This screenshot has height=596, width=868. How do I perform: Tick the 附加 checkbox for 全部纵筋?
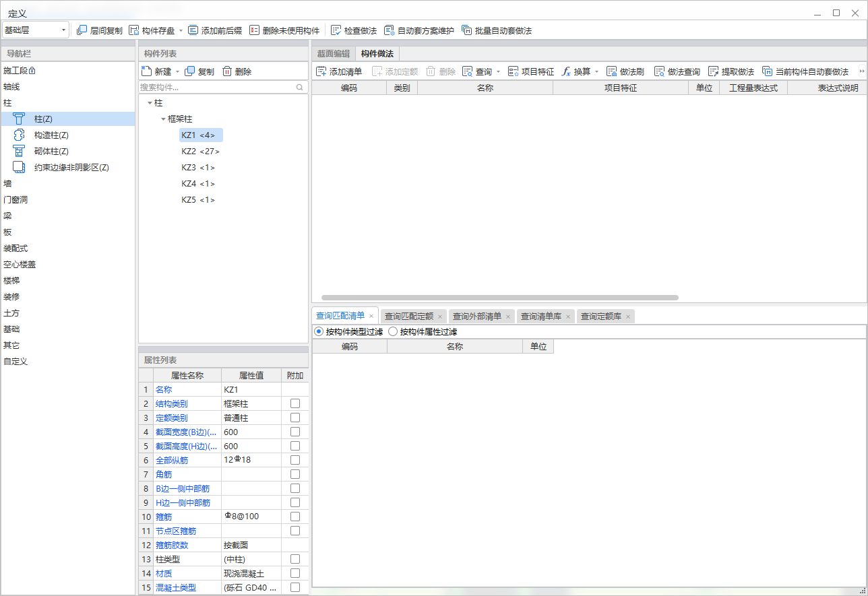coord(294,460)
